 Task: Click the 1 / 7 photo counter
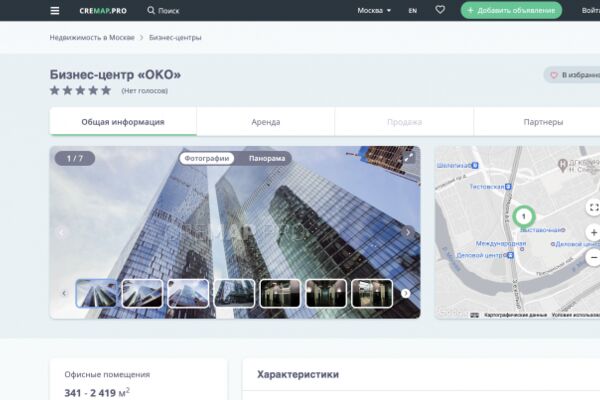(x=75, y=158)
